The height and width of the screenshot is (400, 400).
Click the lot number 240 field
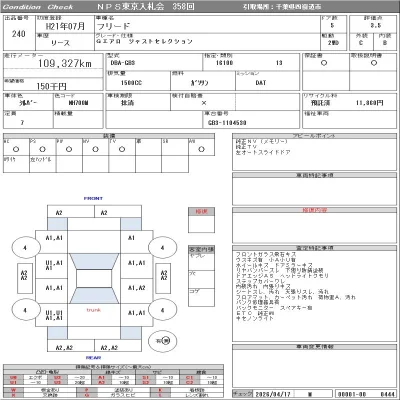19,34
